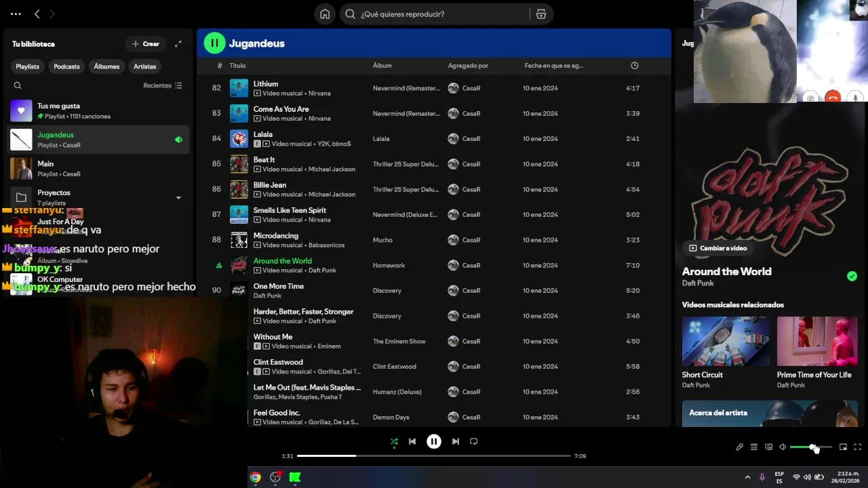Select Clint Eastwood track
868x488 pixels.
[434, 367]
